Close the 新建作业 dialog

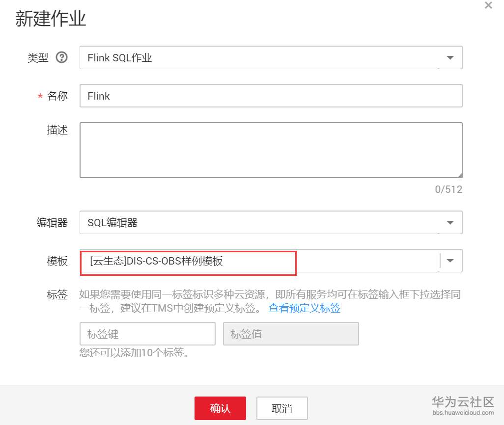click(488, 5)
